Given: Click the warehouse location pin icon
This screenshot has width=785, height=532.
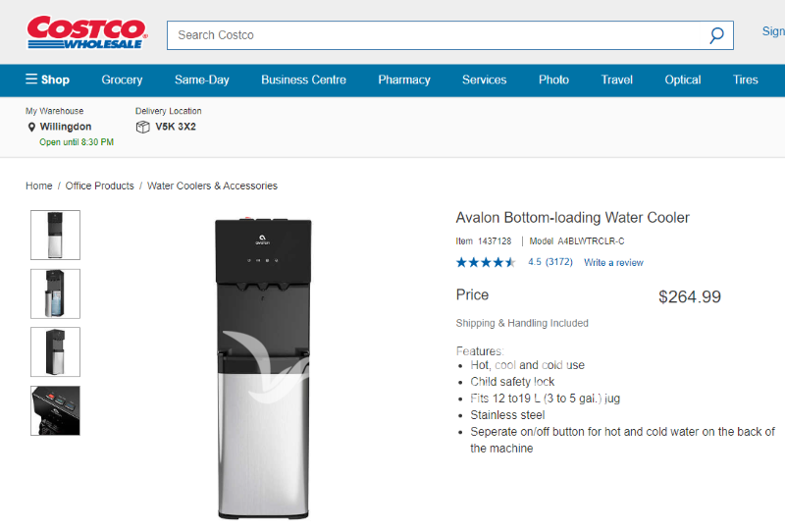Looking at the screenshot, I should (x=31, y=128).
